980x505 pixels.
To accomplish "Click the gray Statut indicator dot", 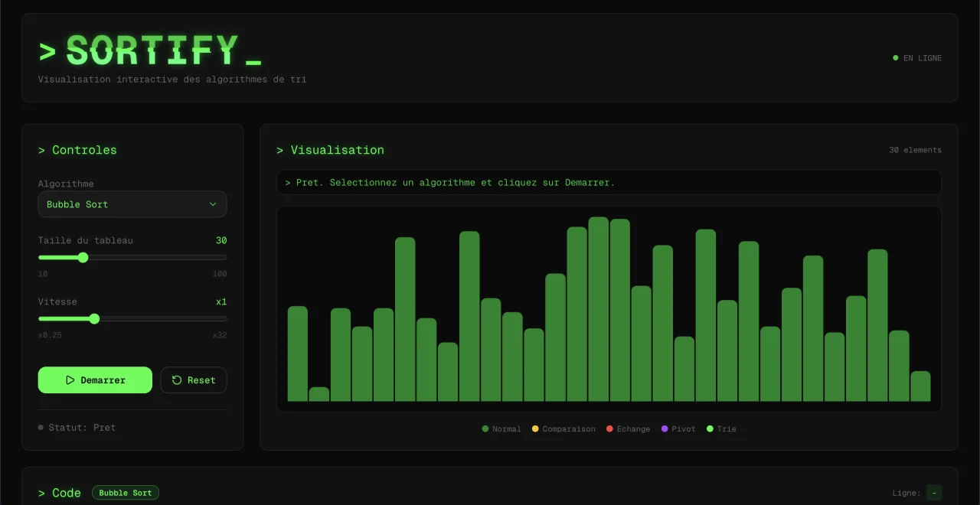I will [x=41, y=428].
